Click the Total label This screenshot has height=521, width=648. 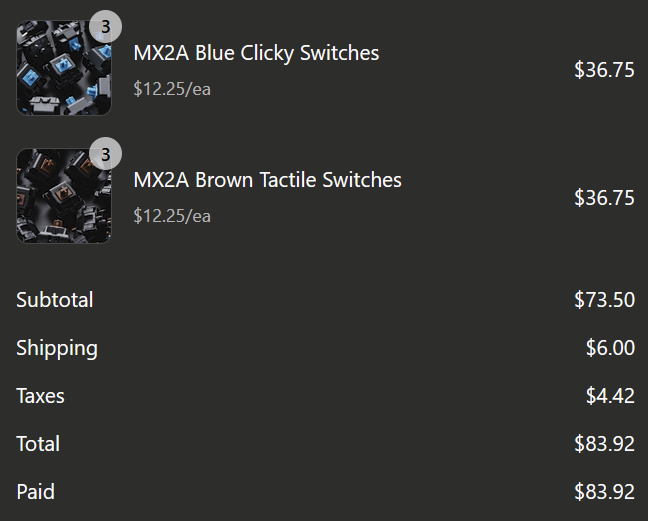click(x=38, y=444)
